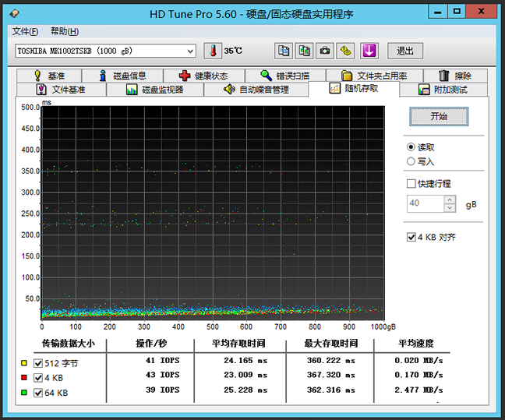Open the 帮助(H) menu
Image resolution: width=505 pixels, height=420 pixels.
pyautogui.click(x=64, y=31)
